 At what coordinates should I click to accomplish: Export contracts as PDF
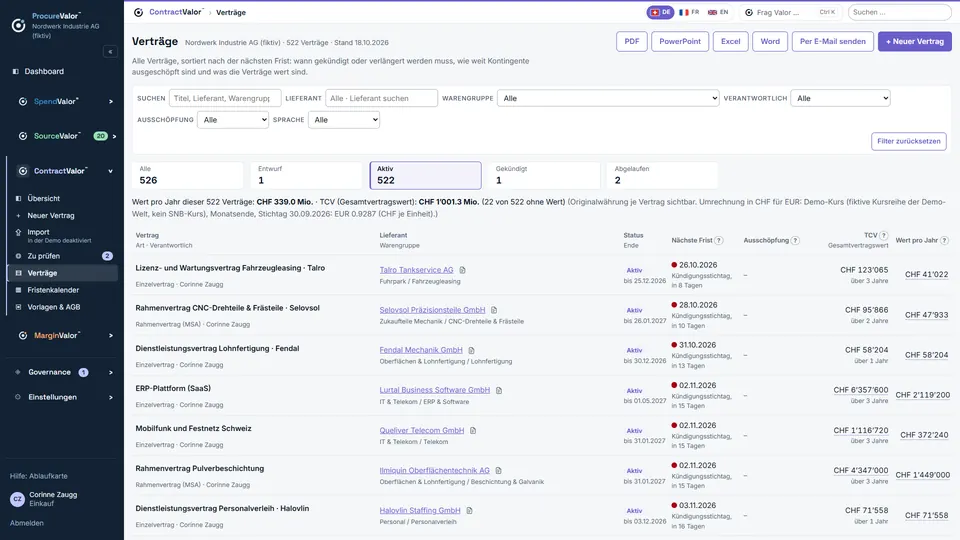click(632, 42)
